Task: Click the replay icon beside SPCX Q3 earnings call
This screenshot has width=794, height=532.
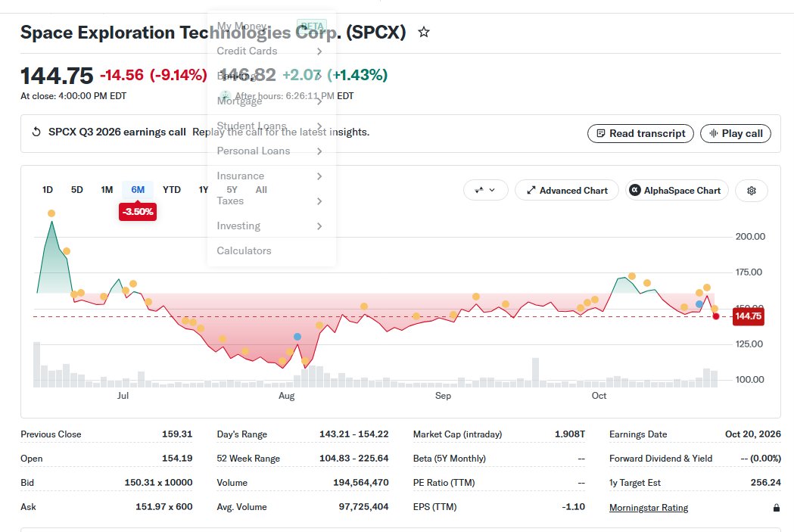Action: tap(36, 132)
